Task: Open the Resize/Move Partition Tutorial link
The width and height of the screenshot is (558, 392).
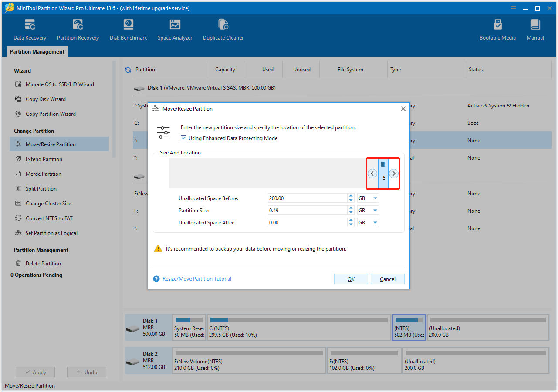Action: coord(197,279)
